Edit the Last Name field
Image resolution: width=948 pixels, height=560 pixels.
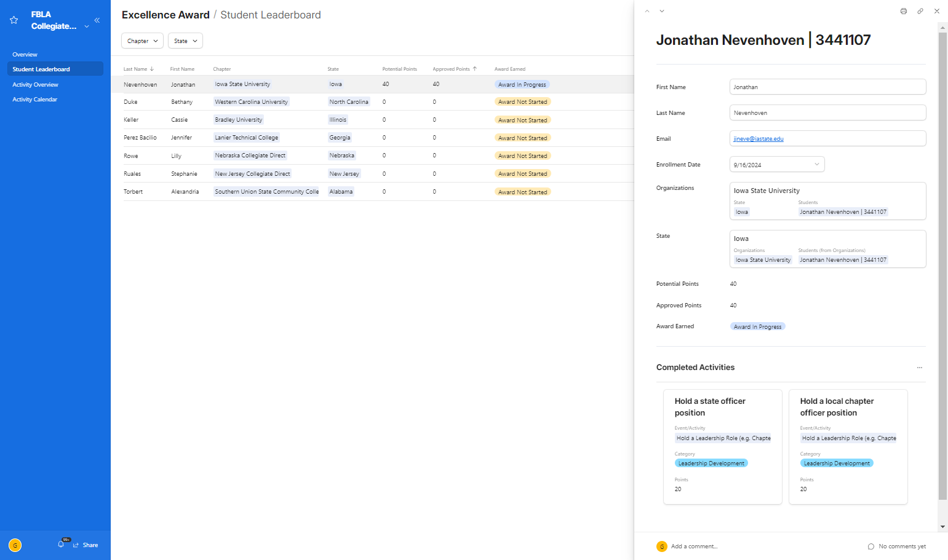click(x=827, y=112)
